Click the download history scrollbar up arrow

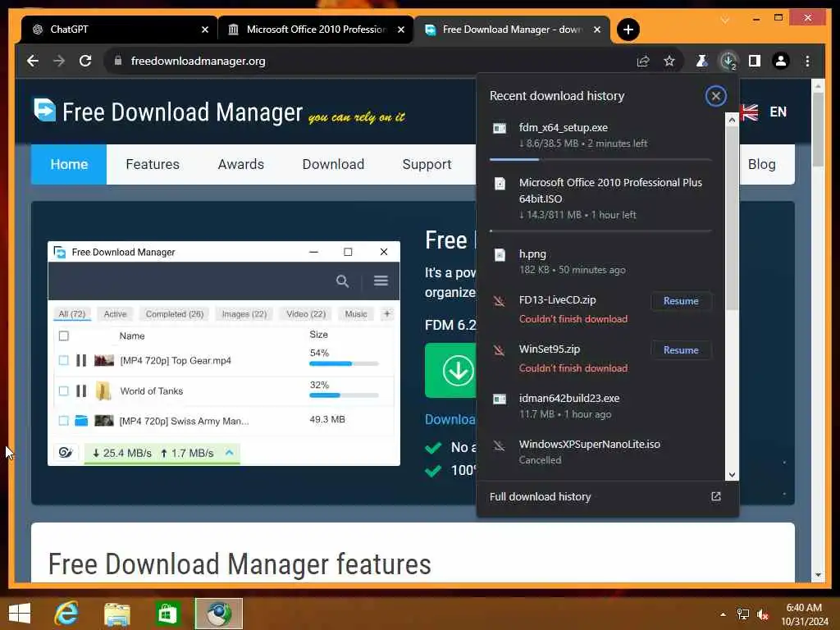[x=732, y=120]
